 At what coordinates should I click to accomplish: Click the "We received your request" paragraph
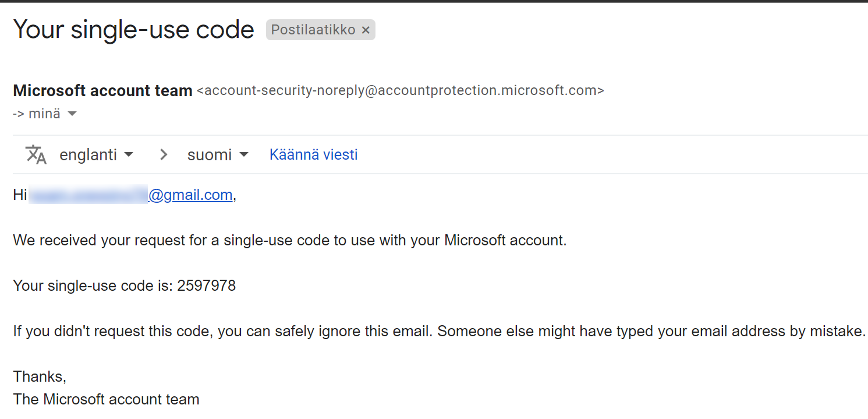(x=289, y=240)
